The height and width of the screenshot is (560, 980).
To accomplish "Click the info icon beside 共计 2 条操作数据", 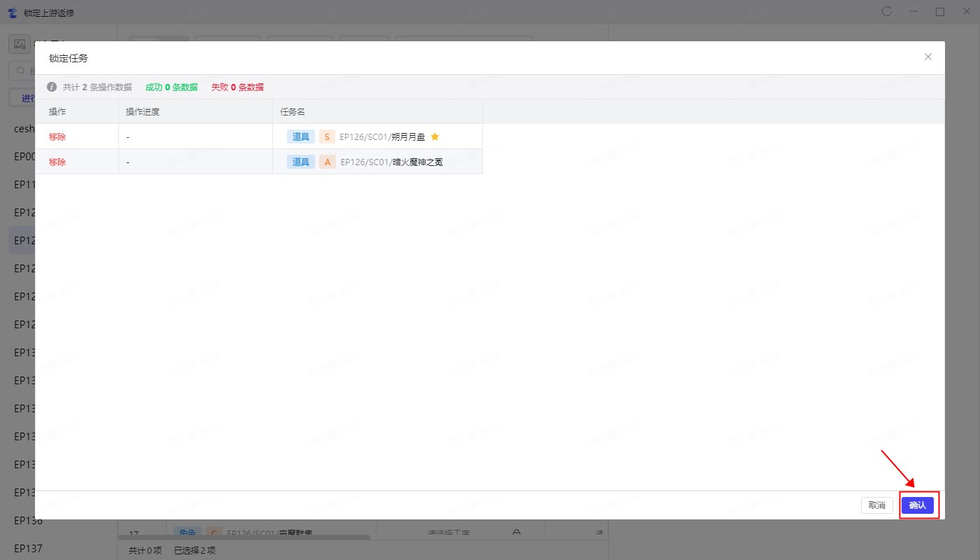I will click(x=52, y=87).
